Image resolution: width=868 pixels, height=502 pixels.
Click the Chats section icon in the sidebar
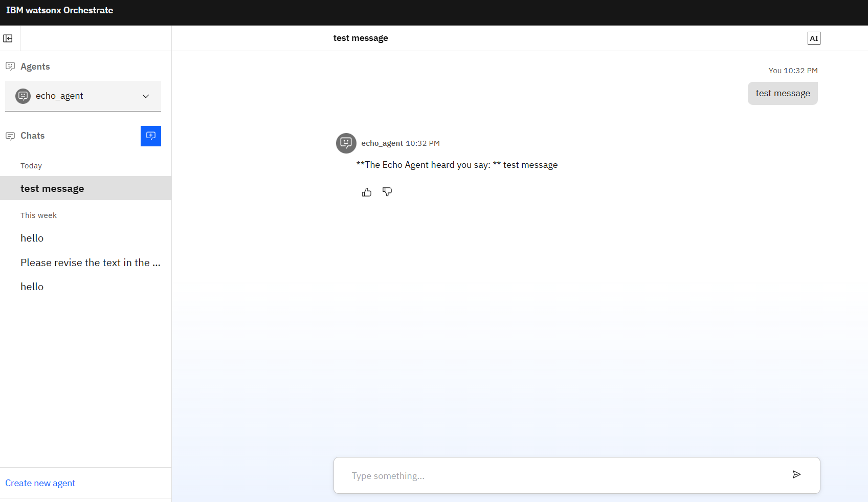click(x=10, y=136)
